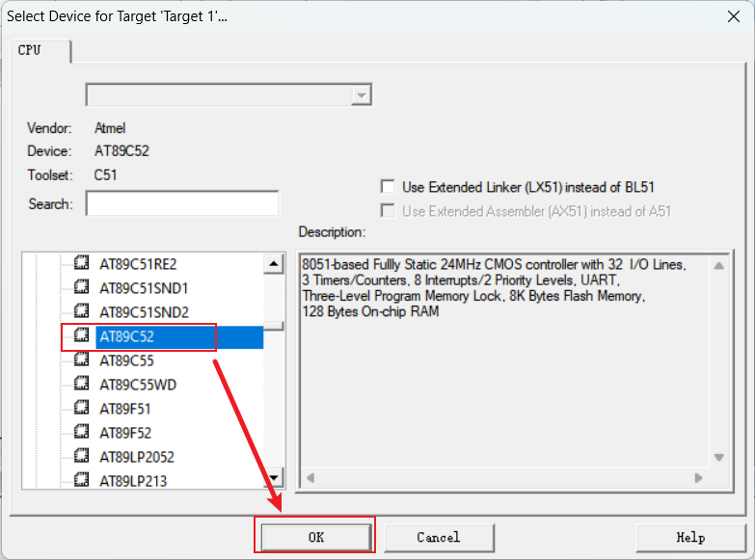Click the chip icon beside AT89LP213
Image resolution: width=755 pixels, height=560 pixels.
(x=81, y=480)
